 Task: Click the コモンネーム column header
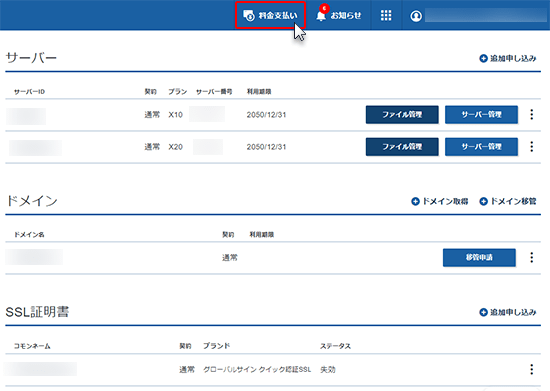pyautogui.click(x=32, y=346)
